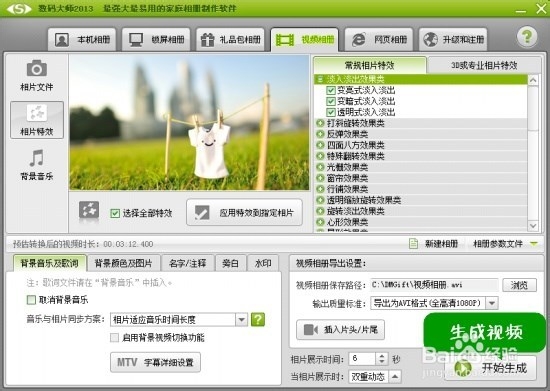Click the 视频相册保存路径 input field
Viewport: 550px width, 391px height.
pos(434,285)
